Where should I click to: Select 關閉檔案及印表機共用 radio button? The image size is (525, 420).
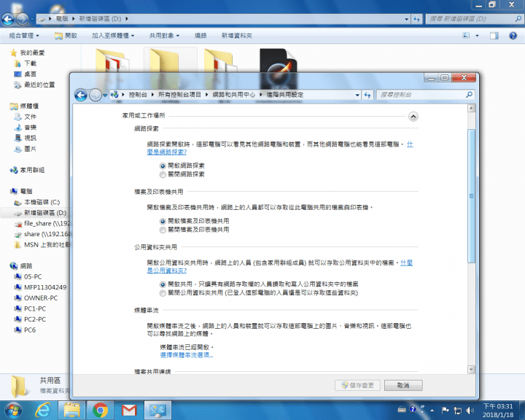coord(163,230)
